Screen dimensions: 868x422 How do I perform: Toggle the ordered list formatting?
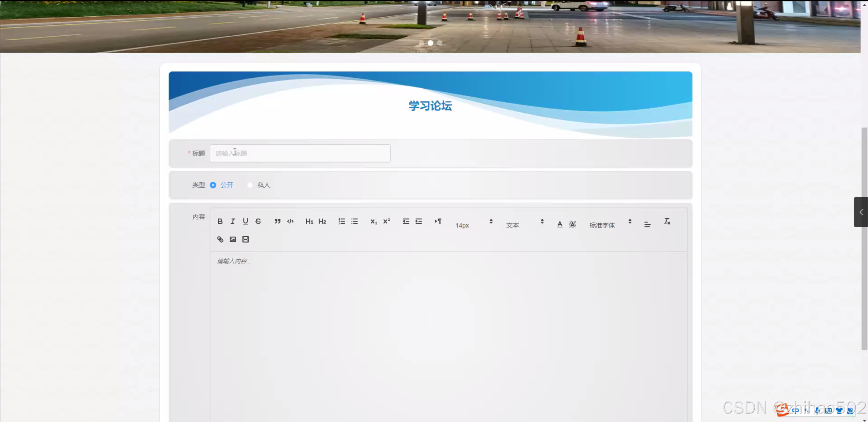point(341,221)
